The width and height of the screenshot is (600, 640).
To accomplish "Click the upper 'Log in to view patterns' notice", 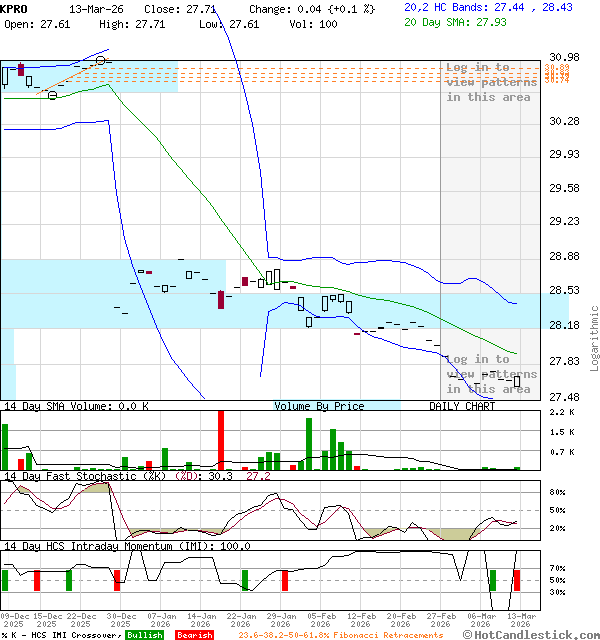I will click(x=489, y=82).
